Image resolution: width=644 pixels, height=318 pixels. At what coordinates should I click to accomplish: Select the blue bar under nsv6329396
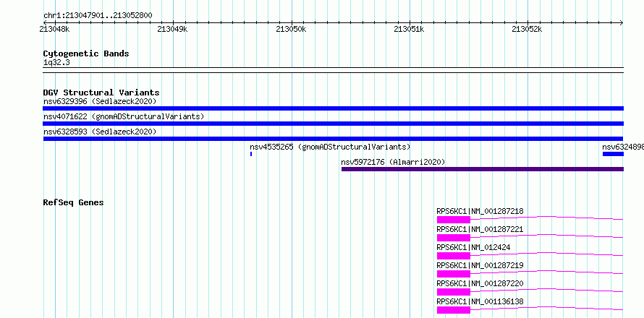pos(333,108)
